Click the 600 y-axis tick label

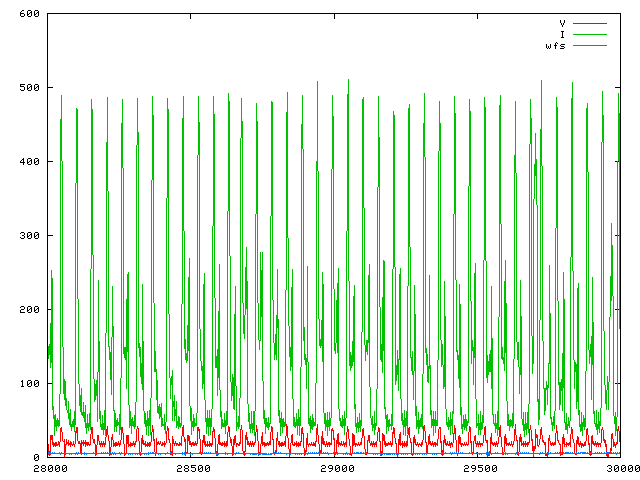(x=28, y=14)
